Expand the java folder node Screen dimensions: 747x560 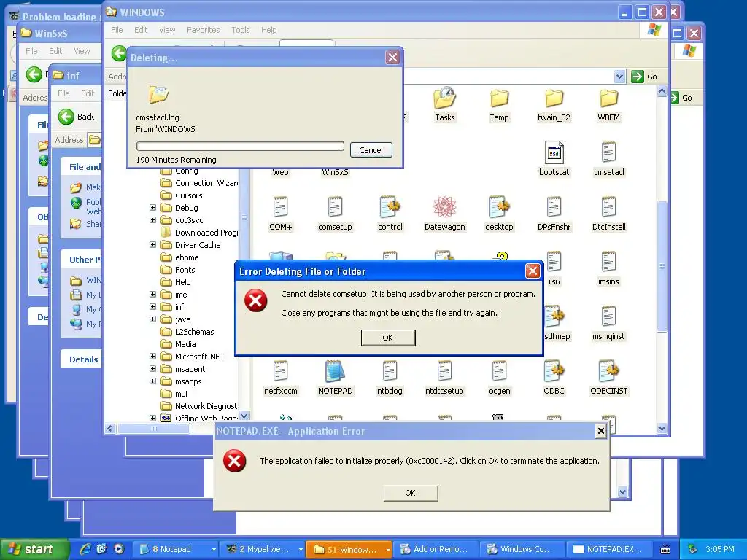[x=152, y=319]
